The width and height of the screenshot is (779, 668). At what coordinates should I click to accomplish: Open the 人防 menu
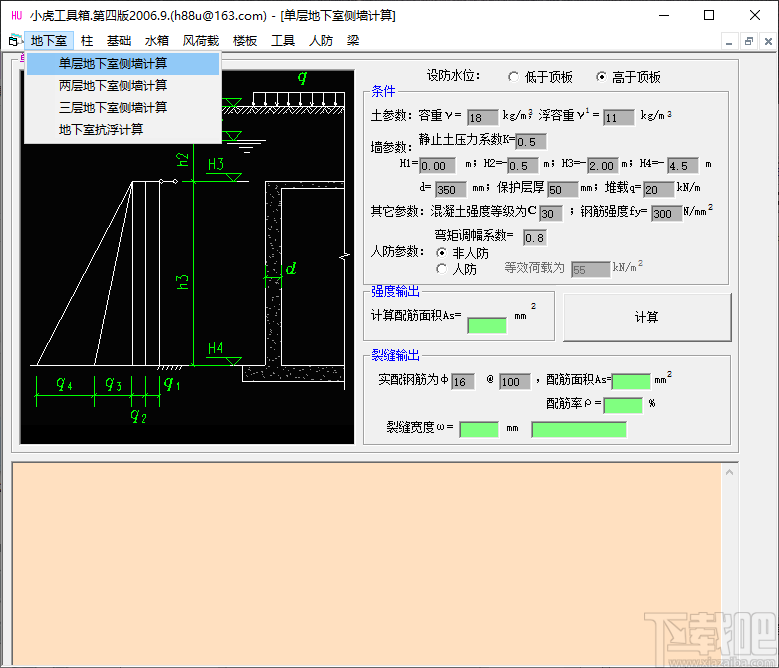(320, 41)
